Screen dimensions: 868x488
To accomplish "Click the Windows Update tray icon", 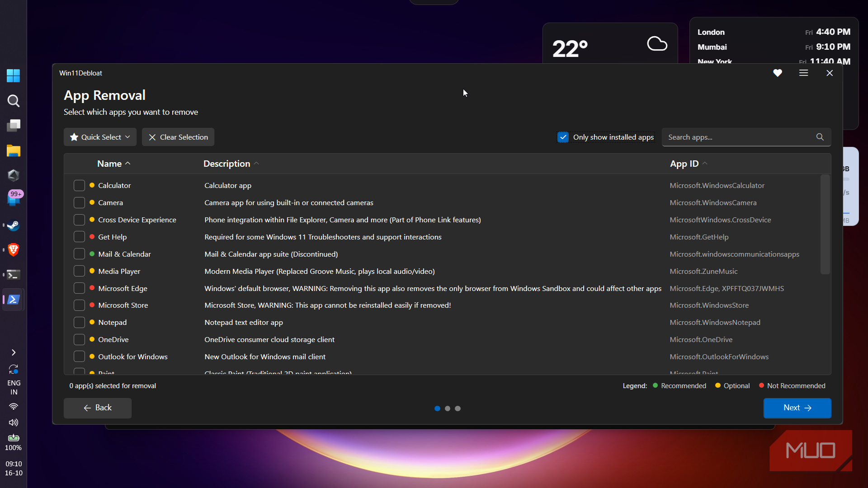I will tap(14, 370).
